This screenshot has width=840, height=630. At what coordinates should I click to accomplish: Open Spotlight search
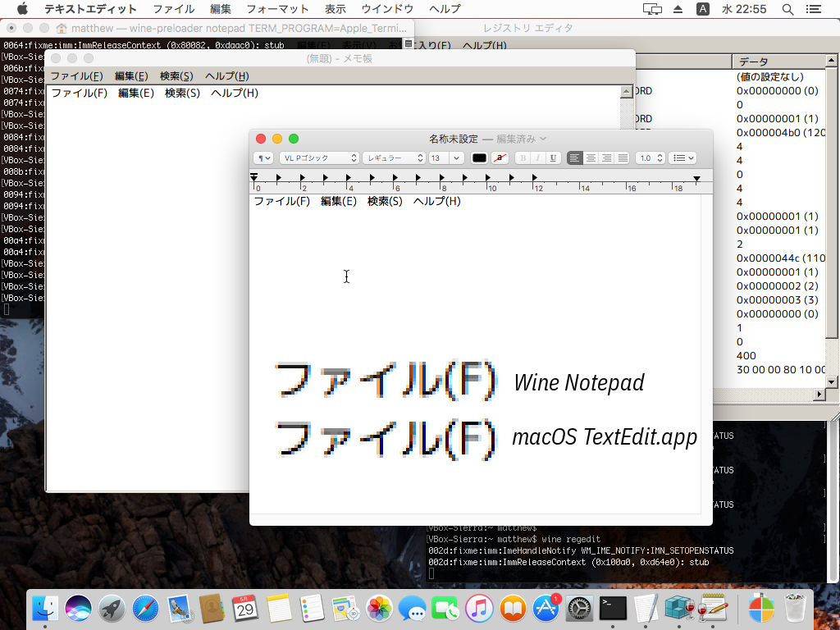(x=787, y=8)
